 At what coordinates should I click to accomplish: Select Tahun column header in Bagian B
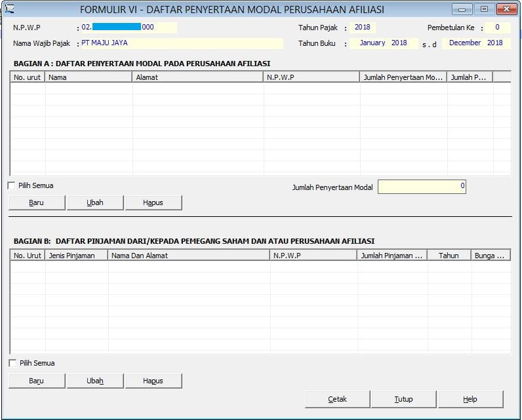pos(449,256)
